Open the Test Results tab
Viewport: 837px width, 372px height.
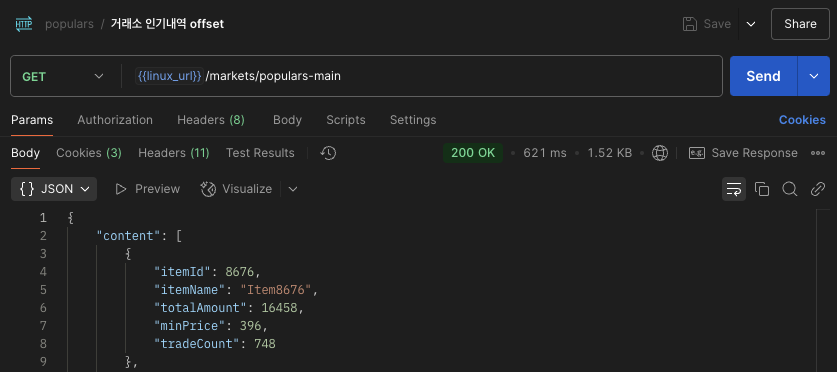[260, 153]
